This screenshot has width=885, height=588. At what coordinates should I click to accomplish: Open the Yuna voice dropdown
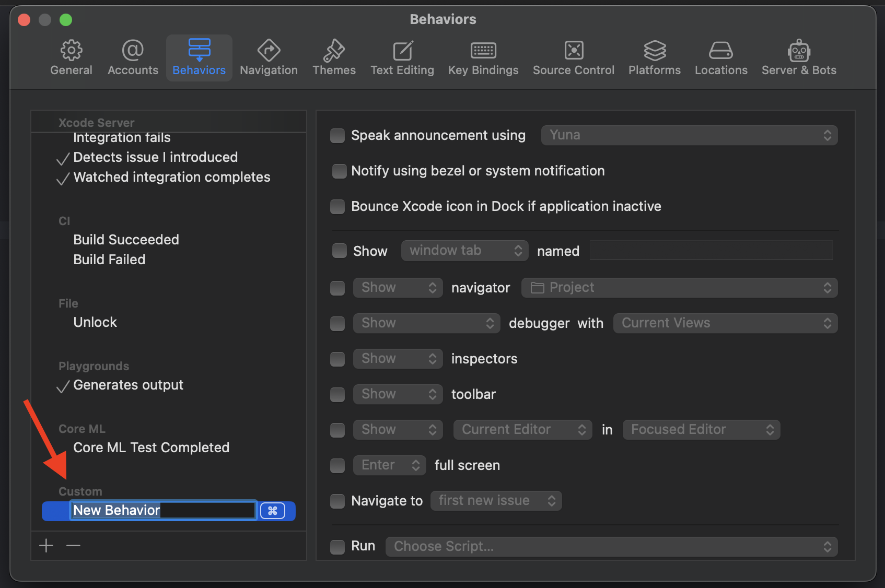pos(689,135)
